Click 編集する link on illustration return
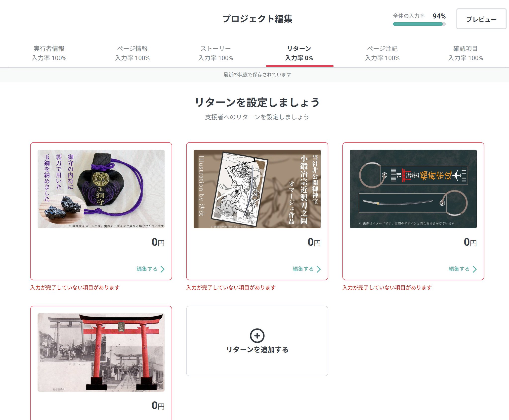 [x=303, y=269]
